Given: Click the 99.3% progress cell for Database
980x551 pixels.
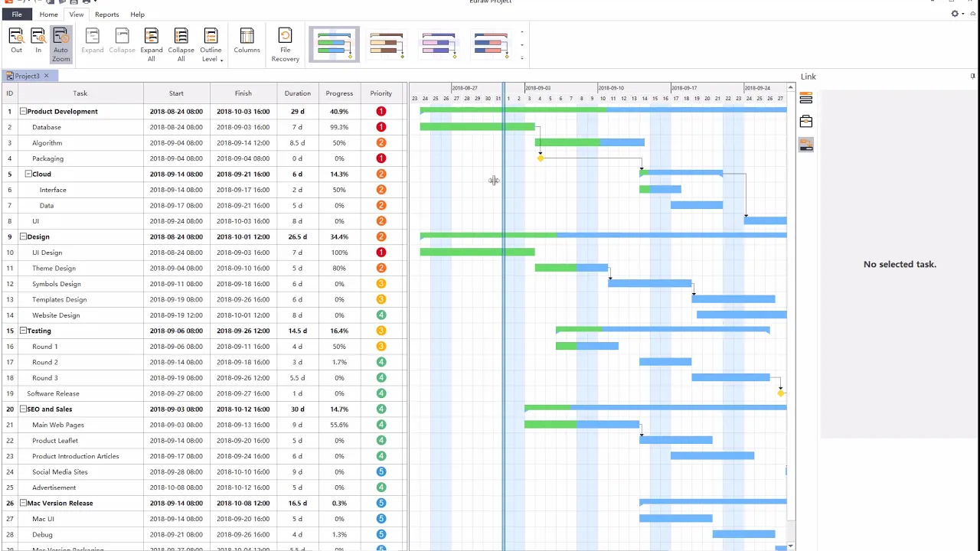Looking at the screenshot, I should pyautogui.click(x=339, y=127).
